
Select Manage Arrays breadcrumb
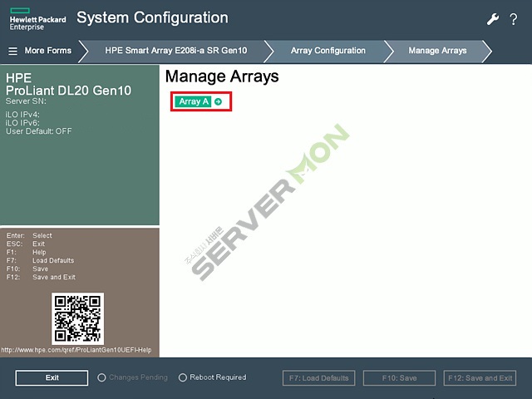click(437, 51)
